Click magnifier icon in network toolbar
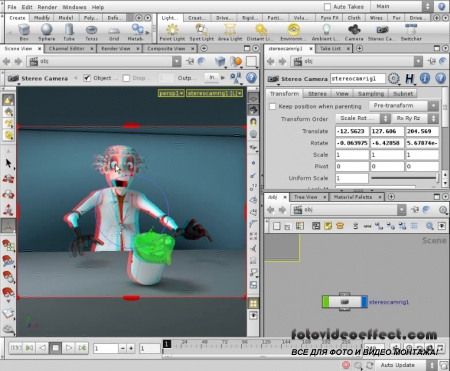 pyautogui.click(x=430, y=226)
